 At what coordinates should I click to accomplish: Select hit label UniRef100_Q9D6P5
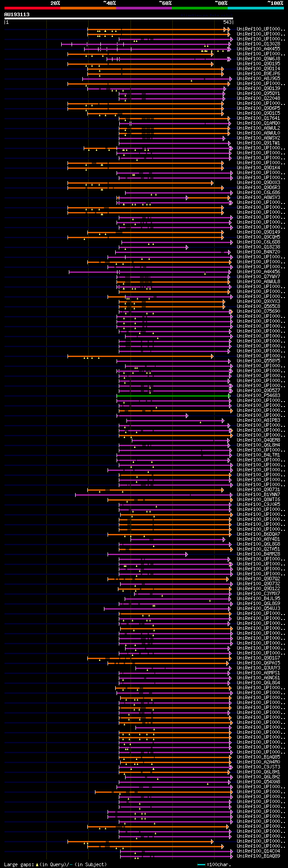click(258, 108)
